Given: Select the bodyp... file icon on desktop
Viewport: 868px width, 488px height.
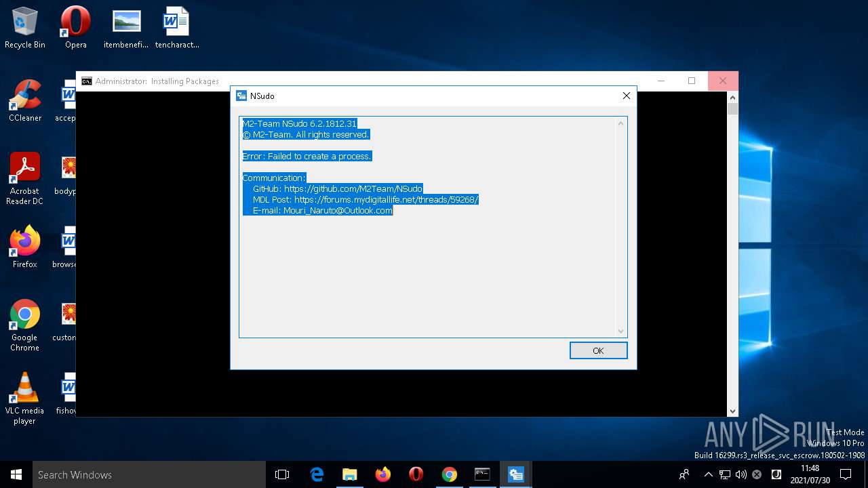Looking at the screenshot, I should point(66,174).
